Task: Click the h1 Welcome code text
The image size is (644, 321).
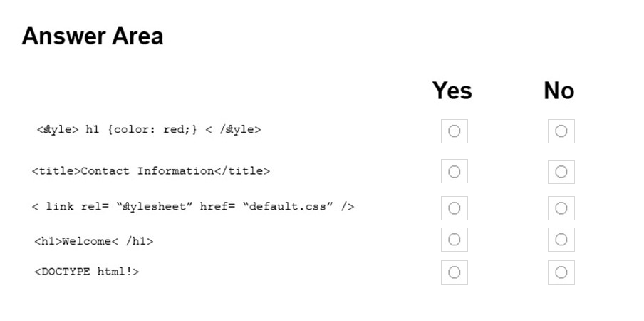Action: point(94,241)
